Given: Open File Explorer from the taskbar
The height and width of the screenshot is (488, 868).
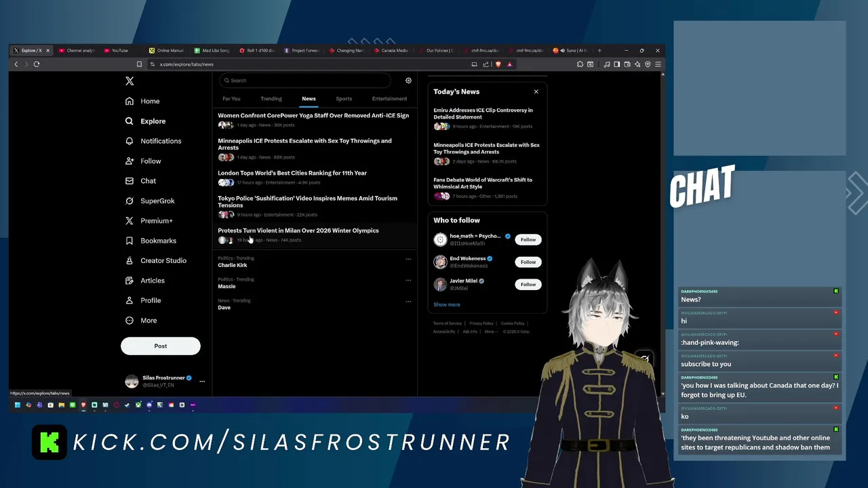Looking at the screenshot, I should click(x=61, y=405).
